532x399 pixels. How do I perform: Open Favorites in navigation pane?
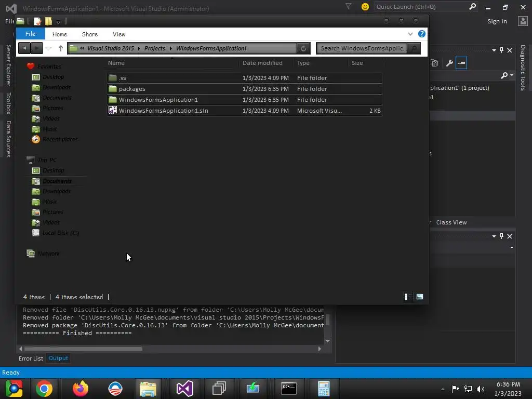click(49, 66)
